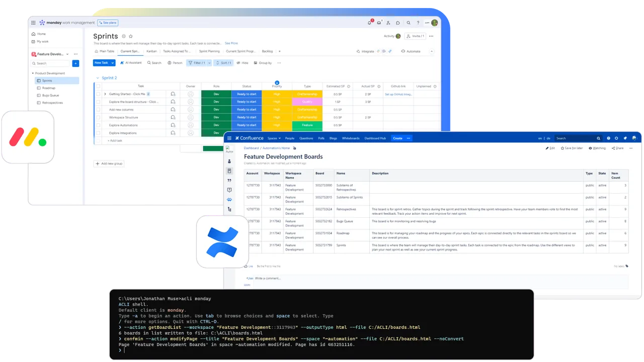
Task: Add new item with blue plus button
Action: (75, 63)
